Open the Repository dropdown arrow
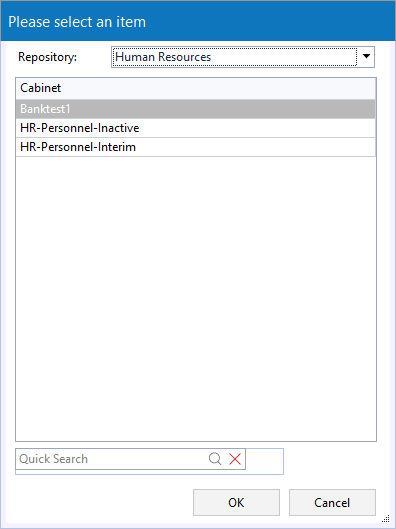 coord(366,57)
